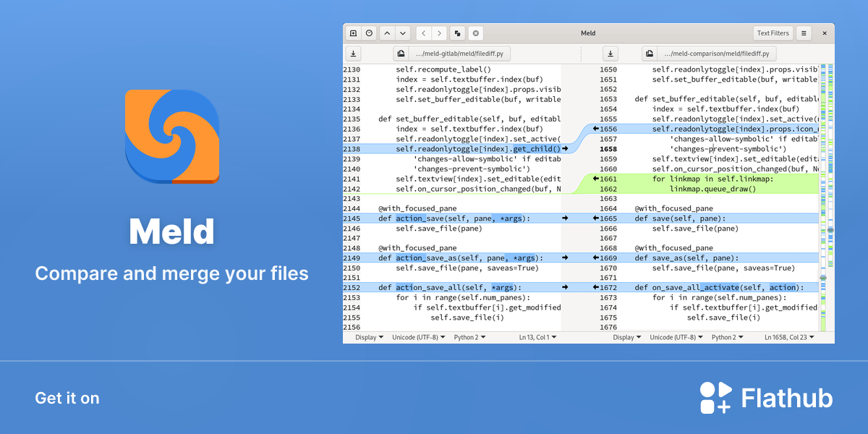This screenshot has width=868, height=434.
Task: Click the forward chevron in the toolbar
Action: point(440,33)
